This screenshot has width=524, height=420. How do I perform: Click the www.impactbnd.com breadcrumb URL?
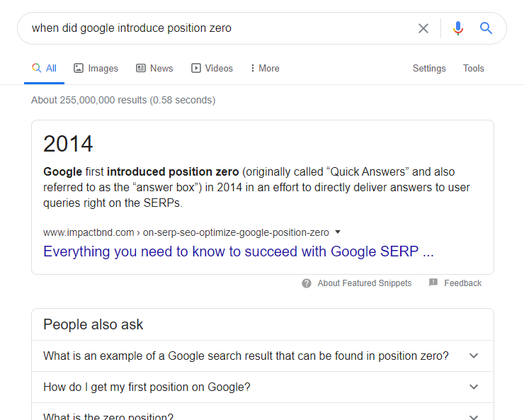[186, 232]
